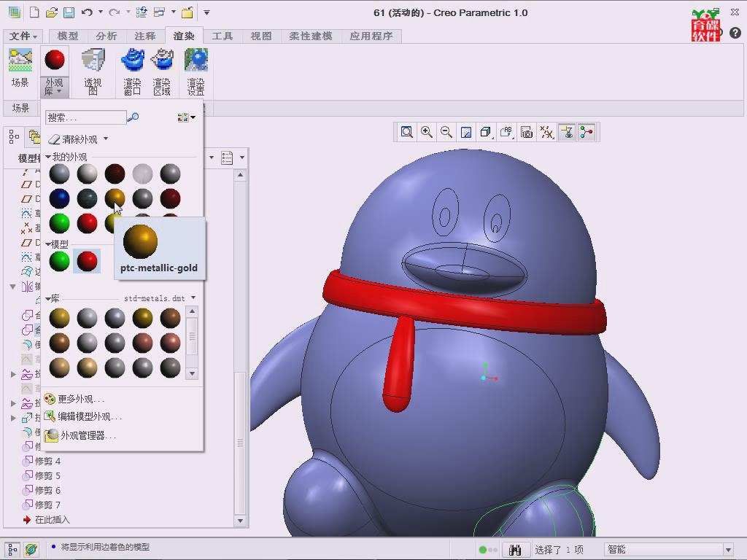Viewport: 747px width, 560px height.
Task: Open 编辑模型外观 edit model appearances
Action: point(83,416)
